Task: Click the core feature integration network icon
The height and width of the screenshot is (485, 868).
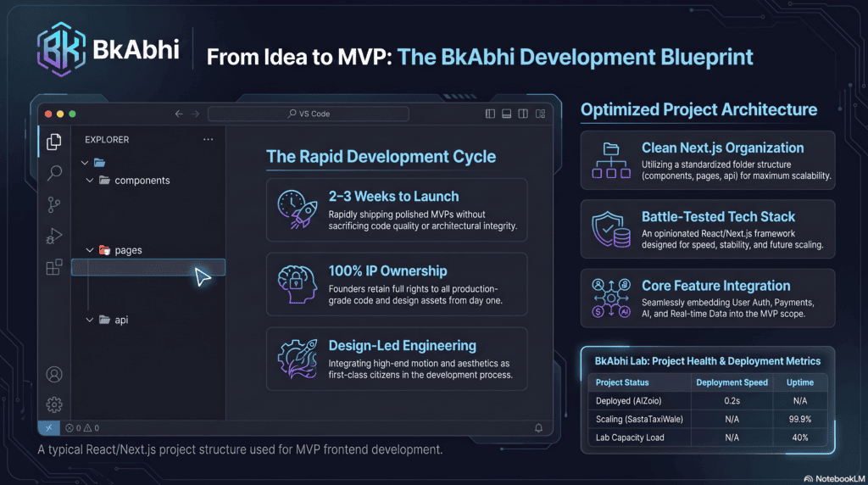Action: (x=611, y=298)
